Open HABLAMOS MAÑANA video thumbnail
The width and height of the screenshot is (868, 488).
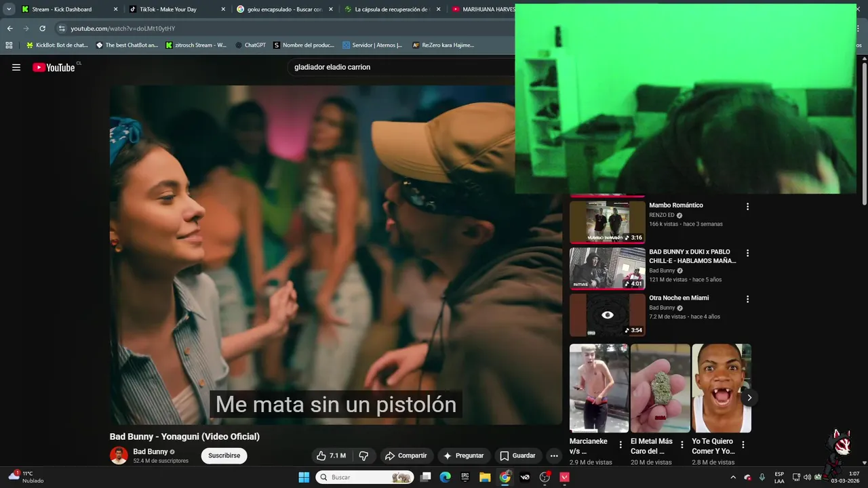coord(607,268)
